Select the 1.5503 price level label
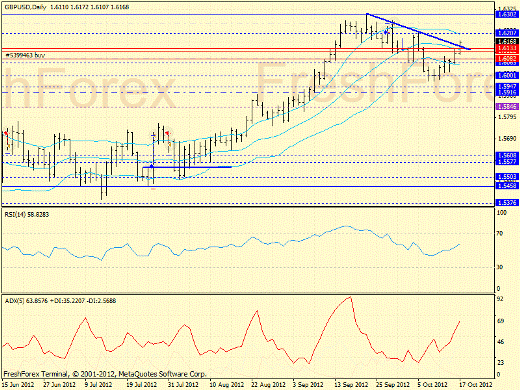This screenshot has width=520, height=390. click(507, 177)
